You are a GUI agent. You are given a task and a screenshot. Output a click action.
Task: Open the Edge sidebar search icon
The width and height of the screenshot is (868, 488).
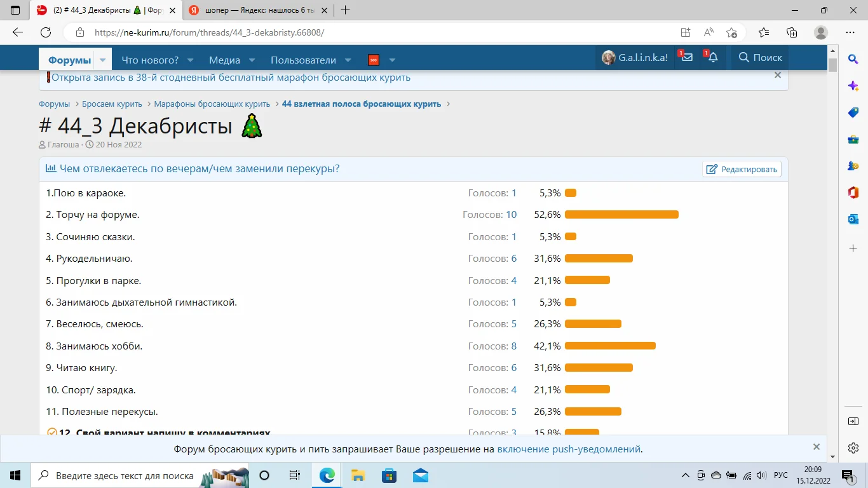pyautogui.click(x=853, y=60)
